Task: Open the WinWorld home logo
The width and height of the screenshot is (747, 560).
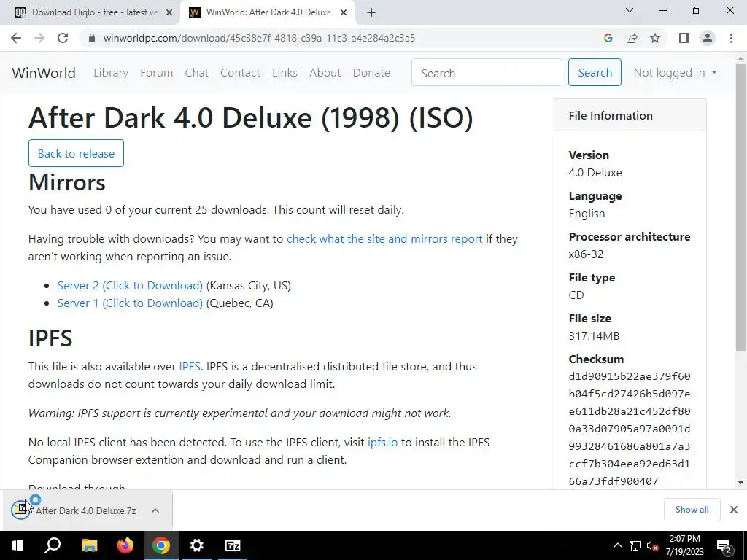Action: tap(44, 73)
